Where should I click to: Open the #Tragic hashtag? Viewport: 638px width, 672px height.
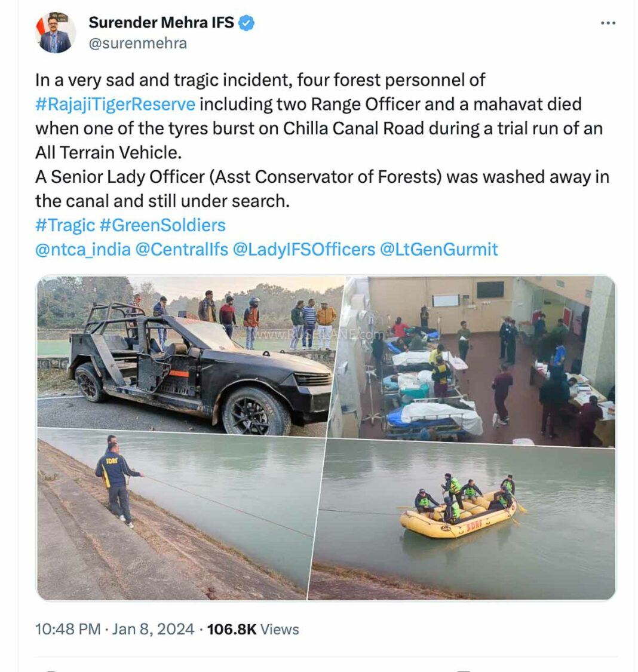pyautogui.click(x=65, y=225)
